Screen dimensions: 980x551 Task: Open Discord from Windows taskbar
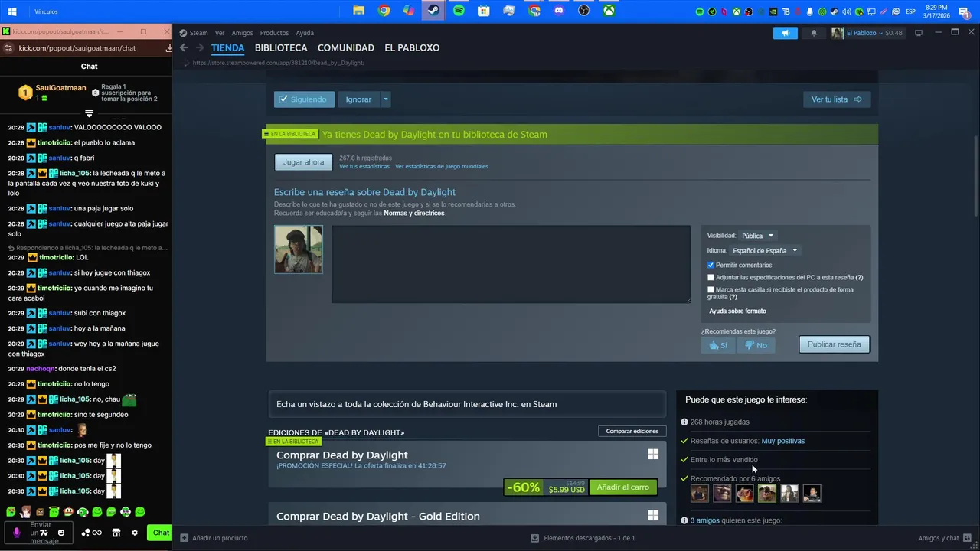tap(559, 11)
